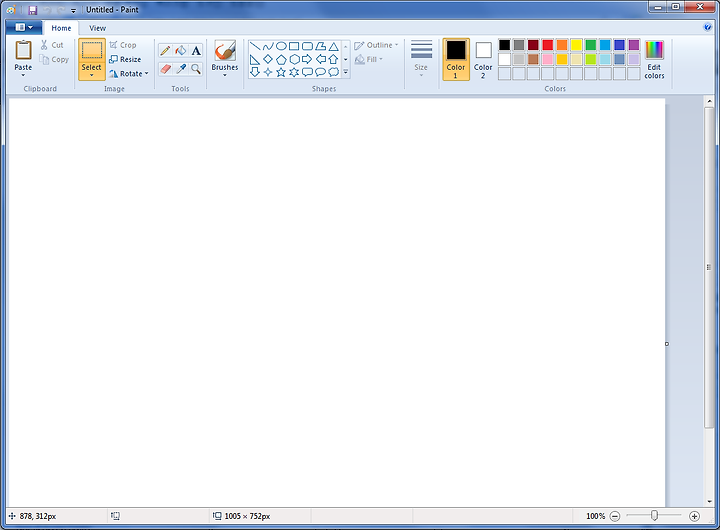Choose the Cloud callout shape
The height and width of the screenshot is (530, 720).
[x=334, y=72]
